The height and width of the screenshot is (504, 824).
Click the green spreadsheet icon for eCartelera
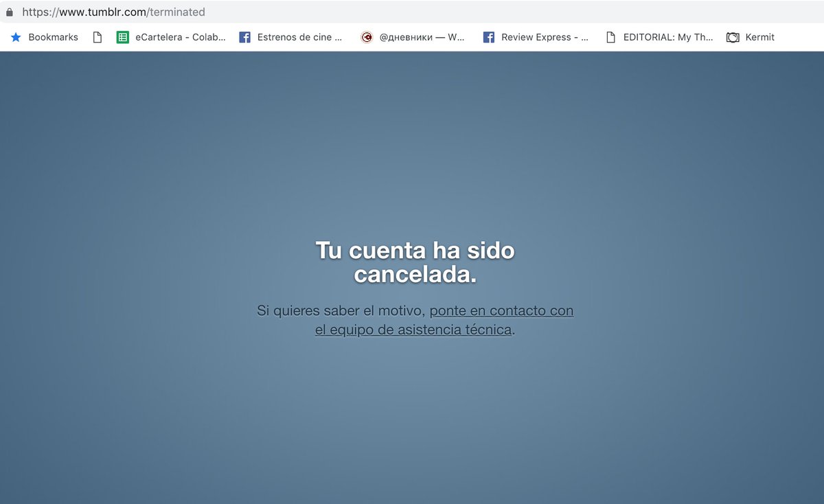click(x=122, y=38)
